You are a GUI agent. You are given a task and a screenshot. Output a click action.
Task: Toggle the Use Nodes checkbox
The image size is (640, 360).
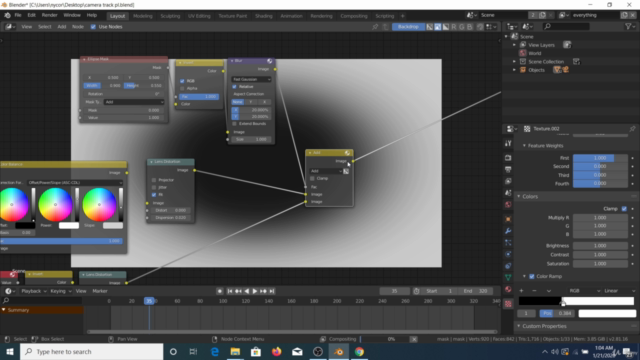point(93,27)
